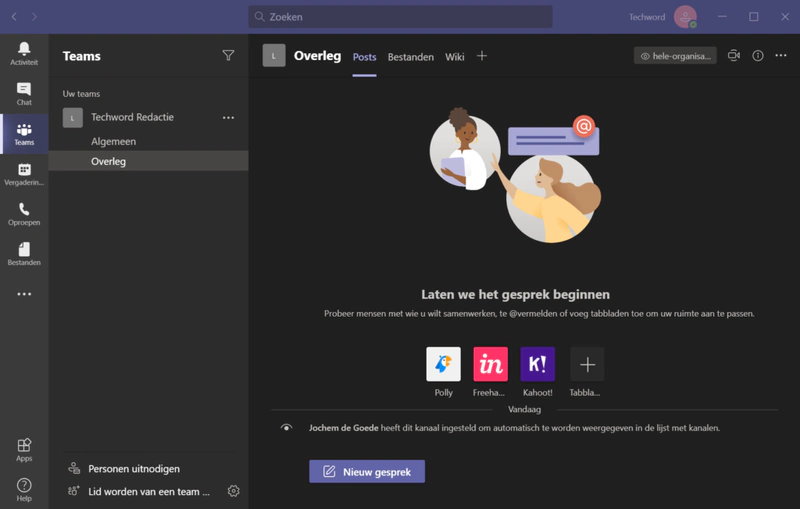Add the Kahoot! app tab
The image size is (800, 509).
537,364
